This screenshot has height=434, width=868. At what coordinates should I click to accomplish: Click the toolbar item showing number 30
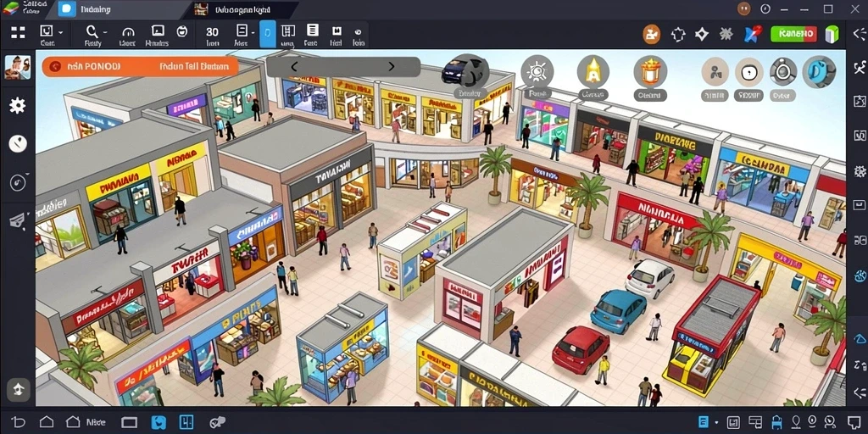pos(212,31)
